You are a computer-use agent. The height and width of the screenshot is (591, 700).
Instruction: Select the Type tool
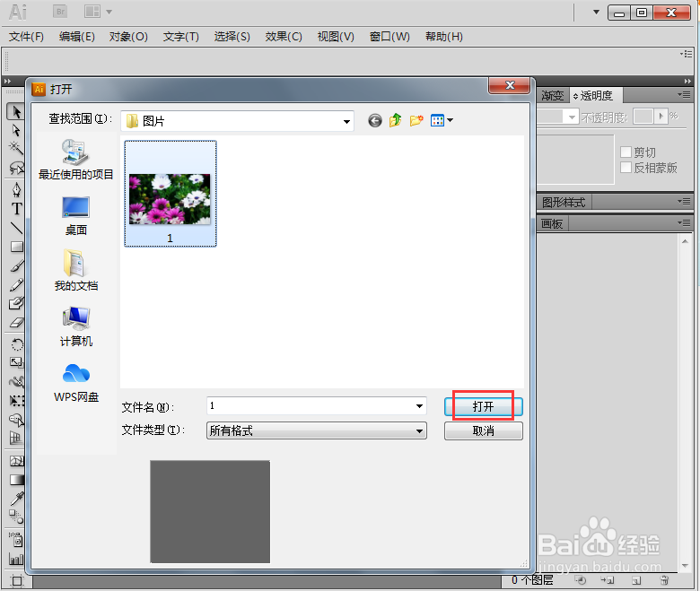tap(16, 209)
